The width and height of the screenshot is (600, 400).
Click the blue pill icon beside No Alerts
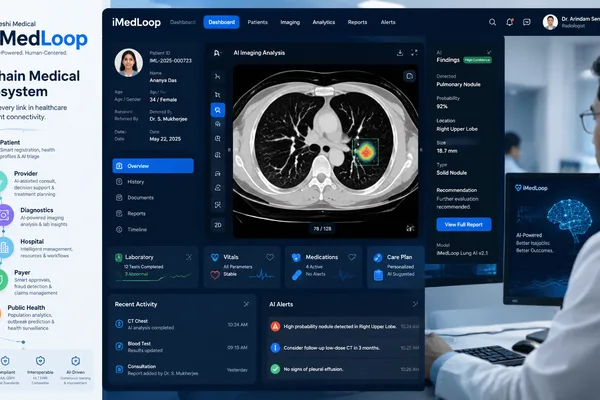tap(297, 275)
